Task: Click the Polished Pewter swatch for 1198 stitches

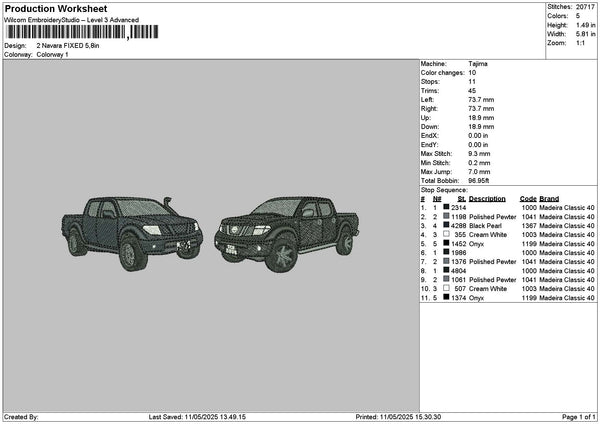Action: (446, 217)
